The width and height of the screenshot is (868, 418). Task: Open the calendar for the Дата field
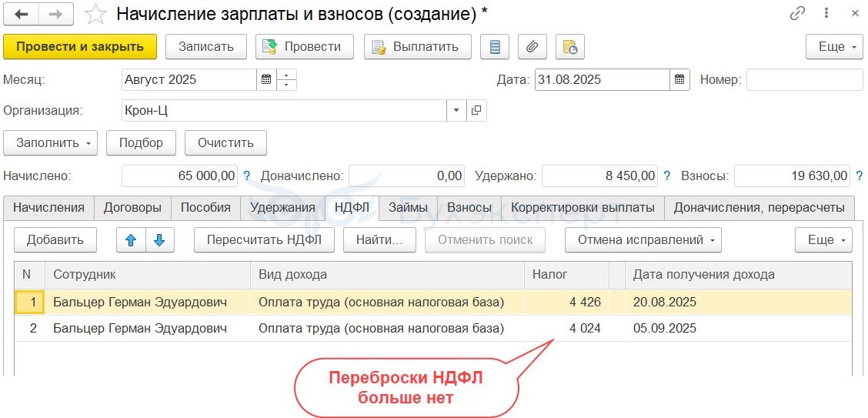679,80
